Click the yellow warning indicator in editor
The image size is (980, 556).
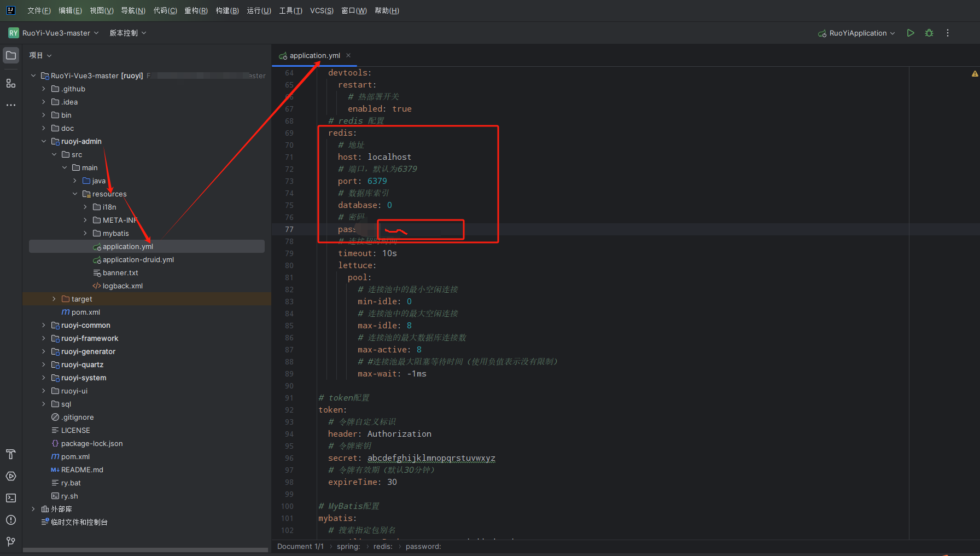pyautogui.click(x=975, y=73)
